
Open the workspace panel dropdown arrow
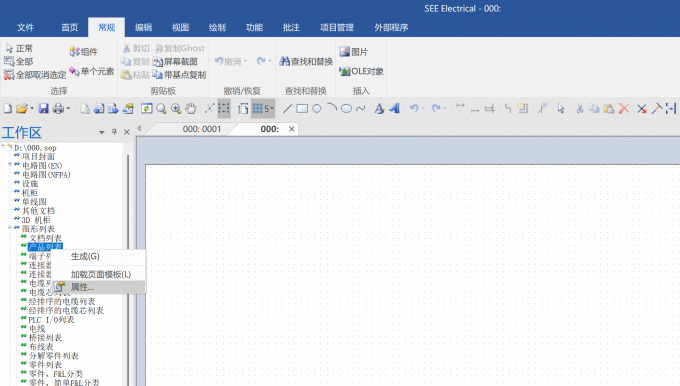pos(101,132)
